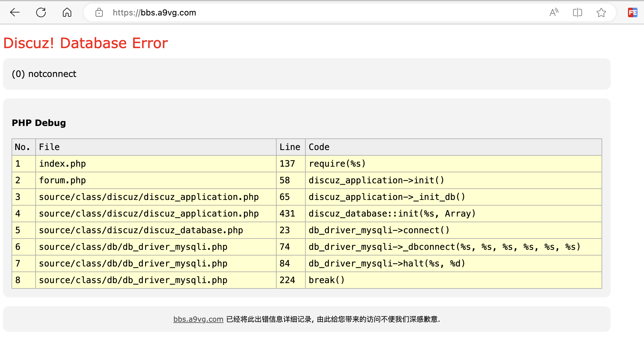Add page to favorites with star icon

click(x=601, y=12)
